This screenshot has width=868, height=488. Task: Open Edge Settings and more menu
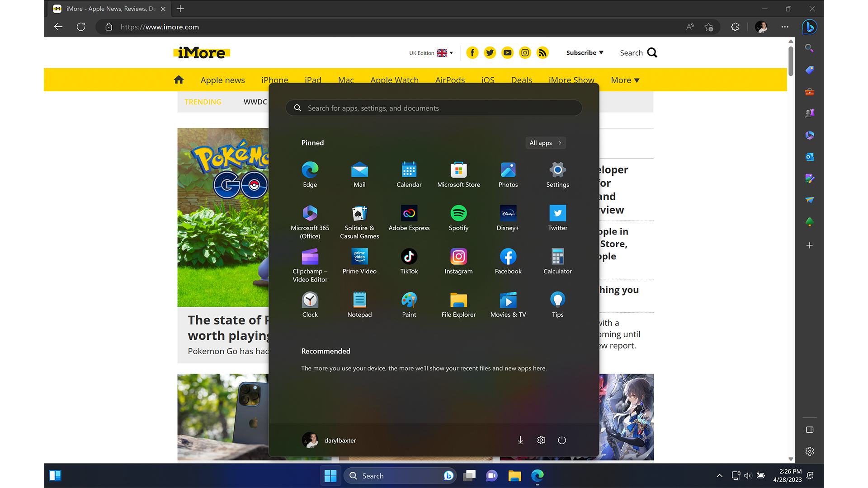click(785, 27)
